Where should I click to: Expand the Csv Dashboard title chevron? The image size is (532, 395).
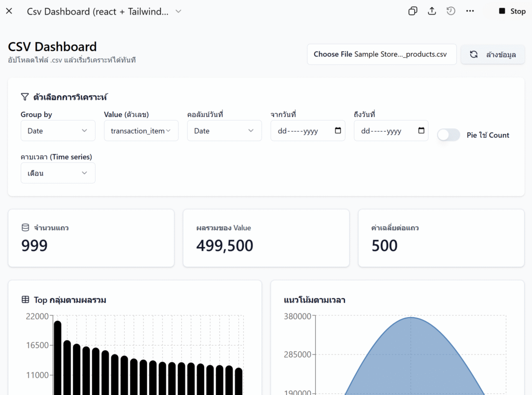click(x=178, y=11)
